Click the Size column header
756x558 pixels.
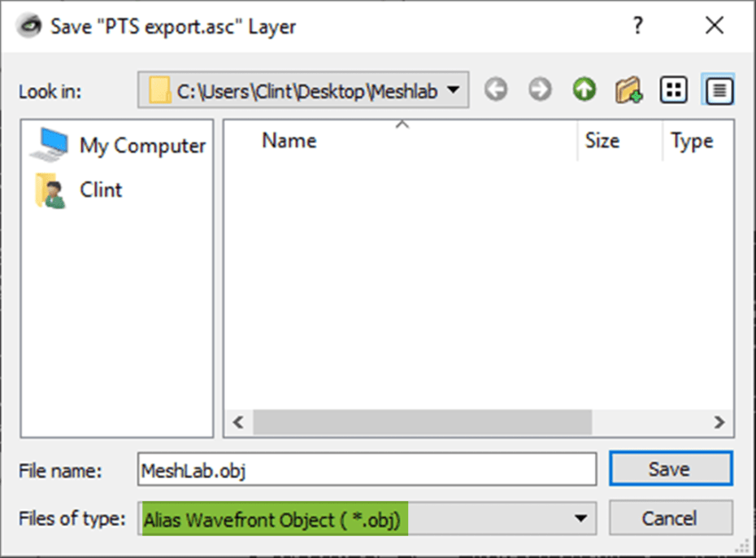602,140
